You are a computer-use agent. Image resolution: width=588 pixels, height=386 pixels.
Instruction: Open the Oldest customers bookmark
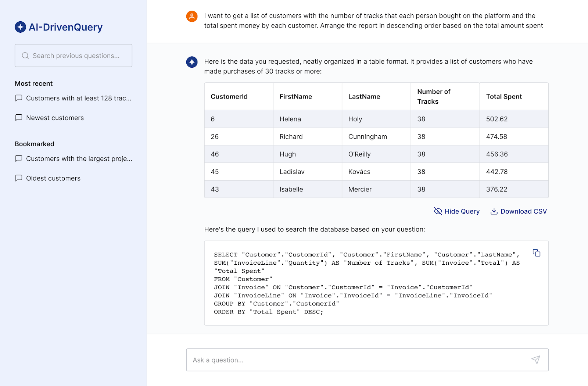53,178
